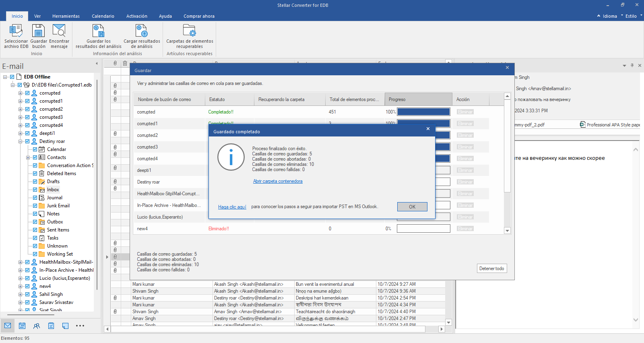Switch to Tasks view icon at bottom
This screenshot has width=644, height=343.
pos(51,326)
